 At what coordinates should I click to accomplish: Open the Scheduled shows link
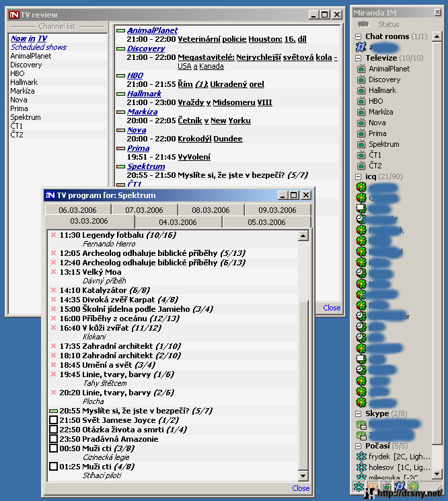(x=38, y=47)
